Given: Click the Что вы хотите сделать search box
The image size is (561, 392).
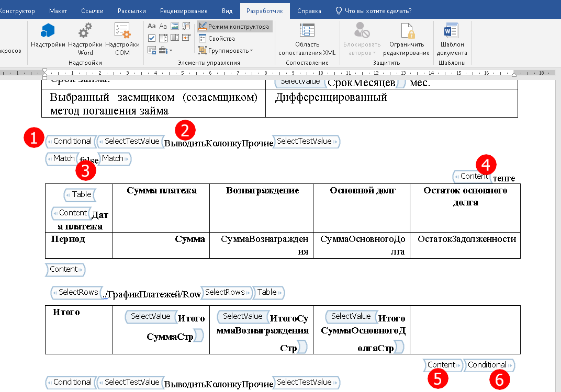Looking at the screenshot, I should [x=374, y=11].
